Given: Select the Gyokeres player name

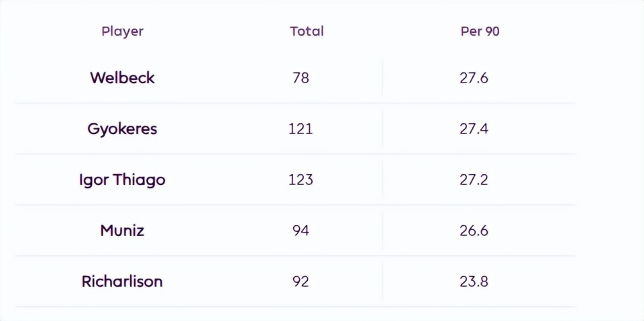Looking at the screenshot, I should point(122,129).
